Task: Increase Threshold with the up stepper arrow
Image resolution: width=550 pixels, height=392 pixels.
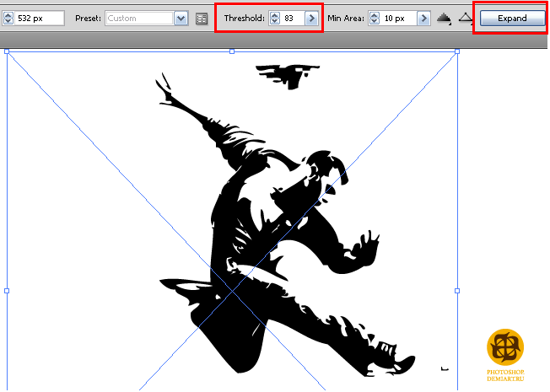Action: [275, 14]
